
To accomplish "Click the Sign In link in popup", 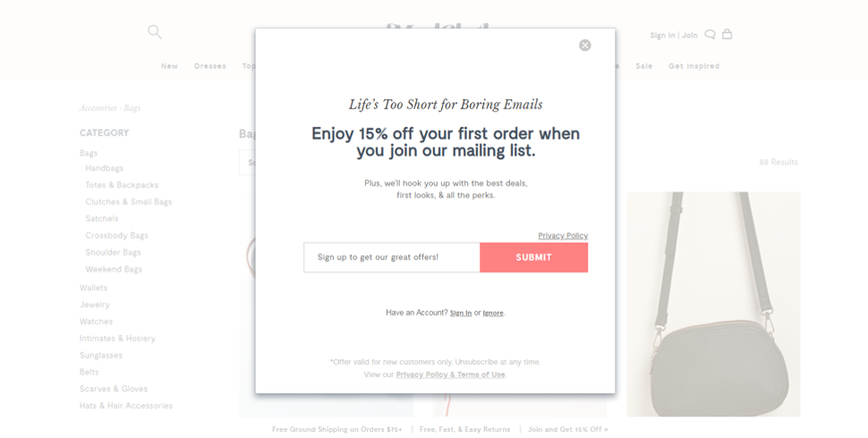I will [461, 313].
